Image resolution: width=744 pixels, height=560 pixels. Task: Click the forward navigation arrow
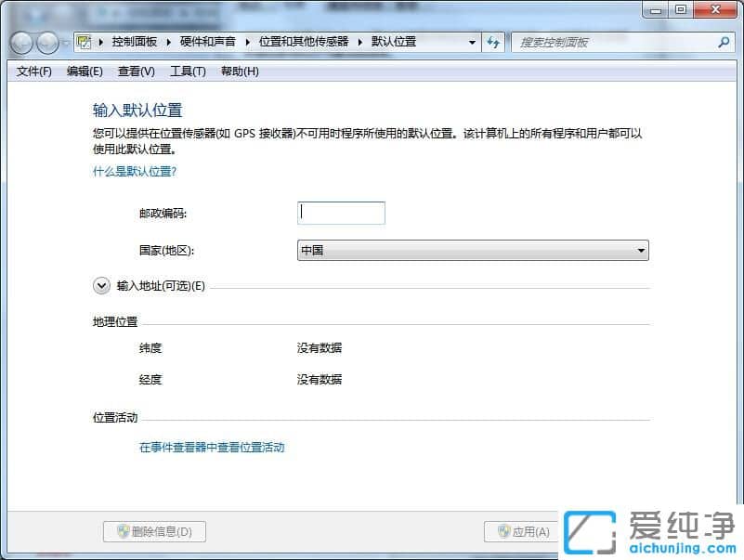pyautogui.click(x=46, y=42)
